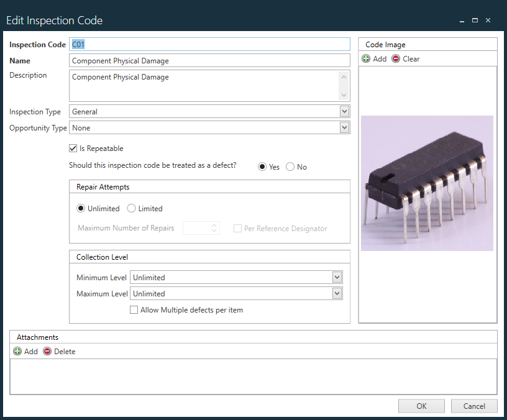Cancel editing the inspection code

pyautogui.click(x=474, y=406)
